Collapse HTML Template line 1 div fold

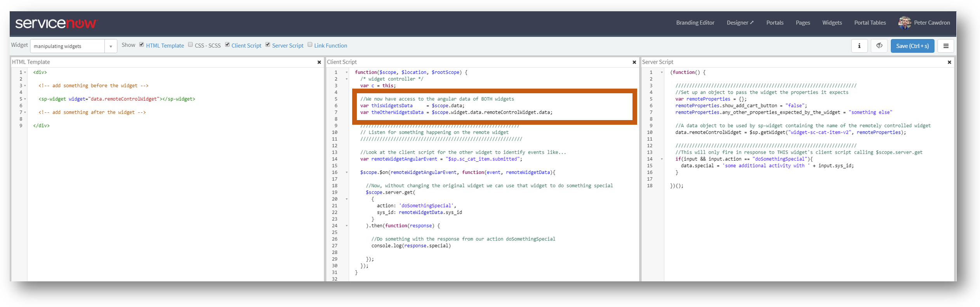tap(25, 72)
